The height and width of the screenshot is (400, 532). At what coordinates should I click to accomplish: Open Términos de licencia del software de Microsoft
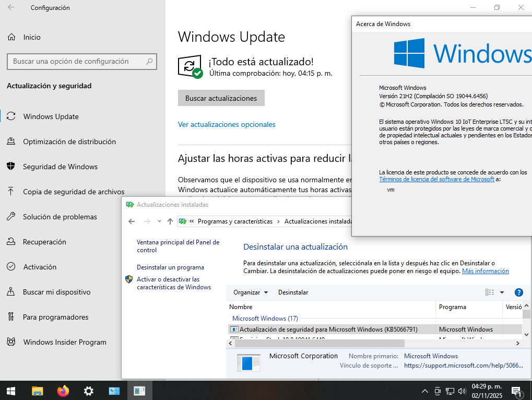[436, 179]
